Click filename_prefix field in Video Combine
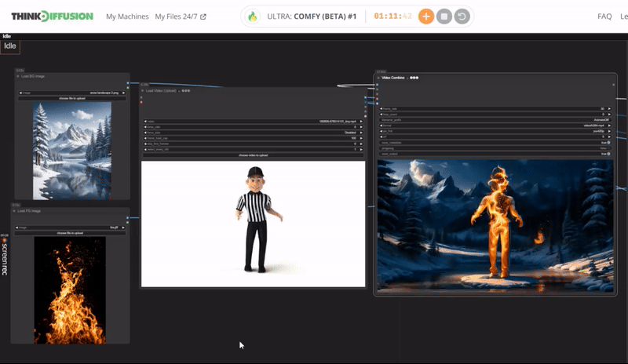Viewport: 628px width, 364px height. point(495,120)
